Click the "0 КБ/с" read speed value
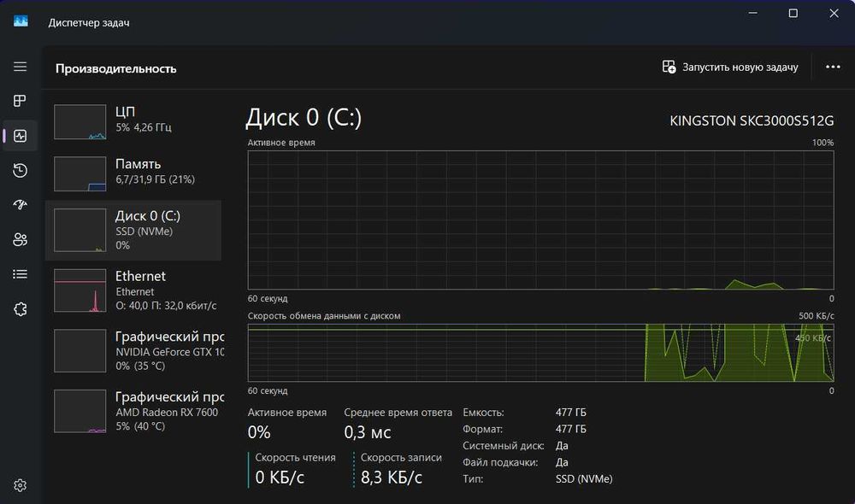This screenshot has width=855, height=504. click(x=280, y=478)
